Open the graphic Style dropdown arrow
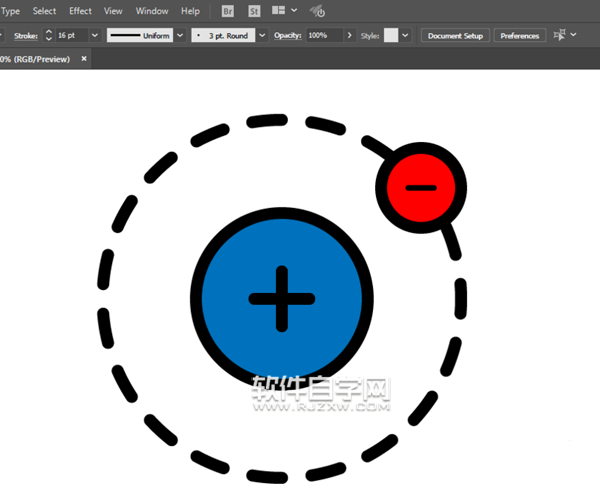600x489 pixels. pyautogui.click(x=405, y=35)
